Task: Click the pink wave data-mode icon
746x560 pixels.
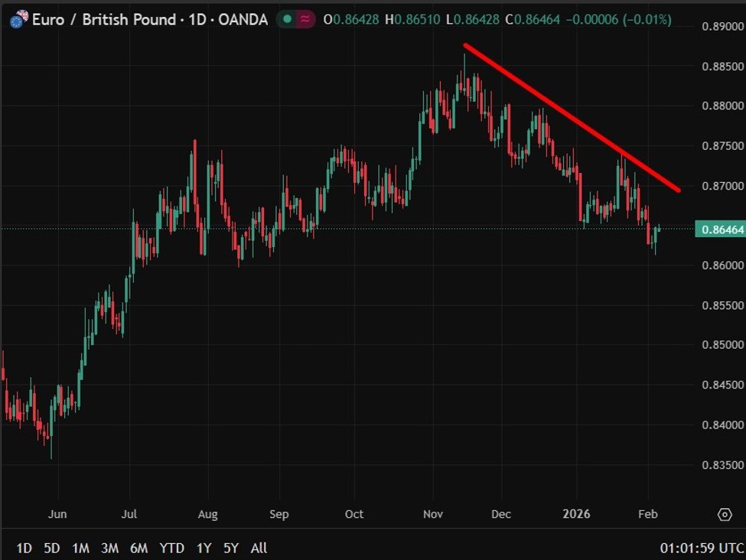Action: [x=305, y=19]
